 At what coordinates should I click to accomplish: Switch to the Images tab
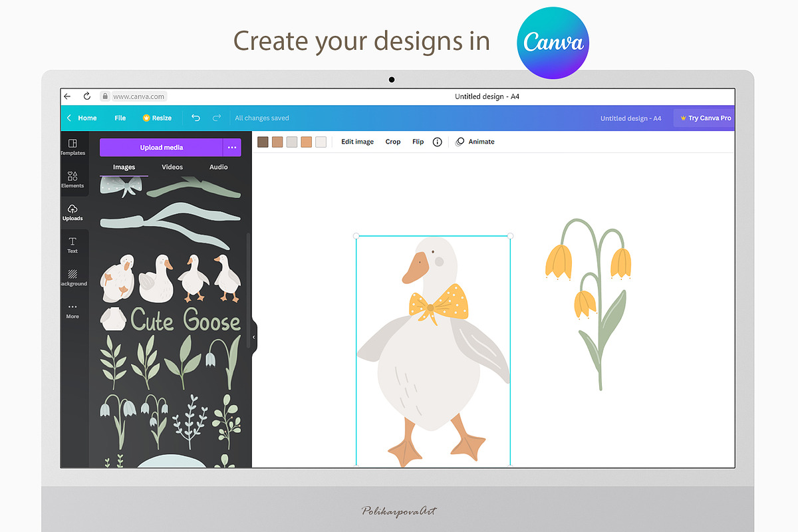click(124, 167)
